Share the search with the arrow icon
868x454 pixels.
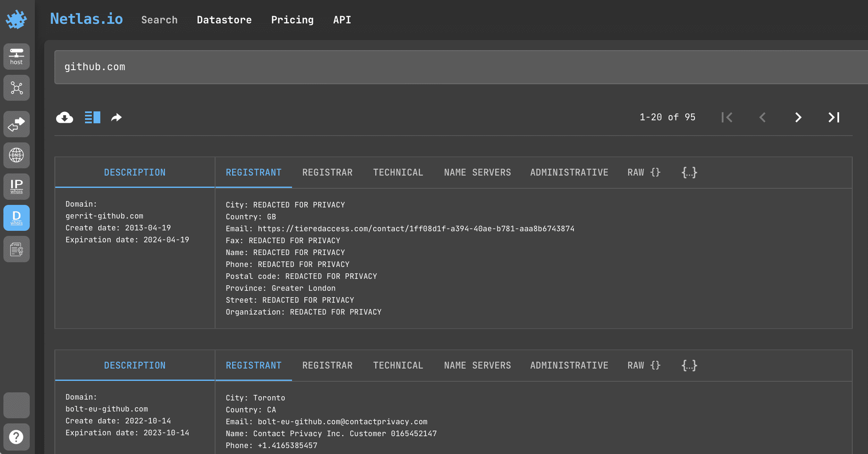coord(116,117)
